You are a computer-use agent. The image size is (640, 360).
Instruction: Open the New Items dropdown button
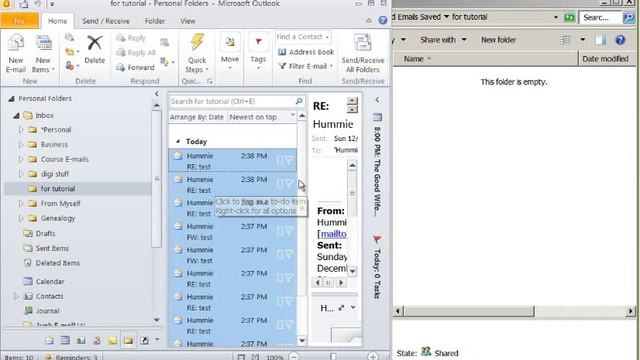pos(43,53)
